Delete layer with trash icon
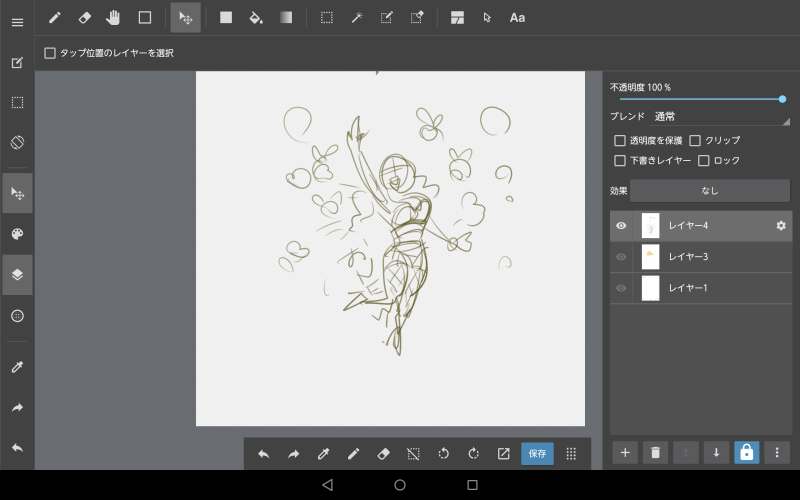 point(655,453)
